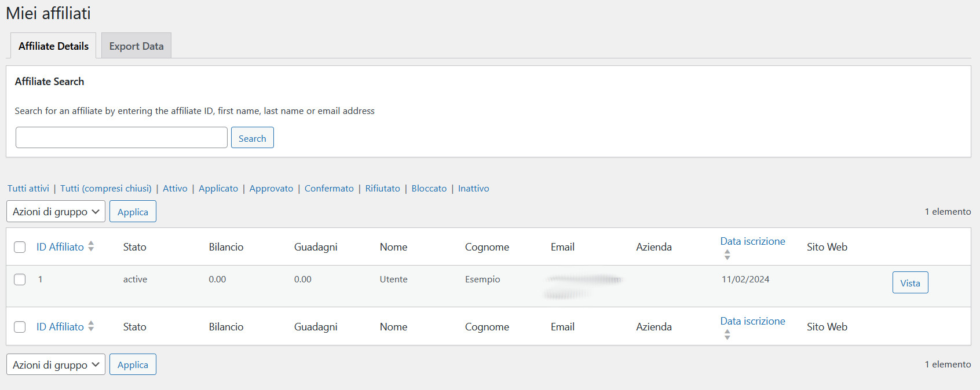Click the header ID Affiliato sort arrows icon
Viewport: 980px width, 390px height.
(91, 246)
